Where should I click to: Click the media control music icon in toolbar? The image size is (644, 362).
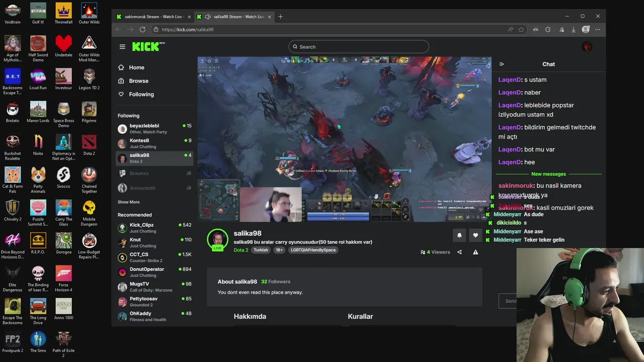tap(561, 30)
